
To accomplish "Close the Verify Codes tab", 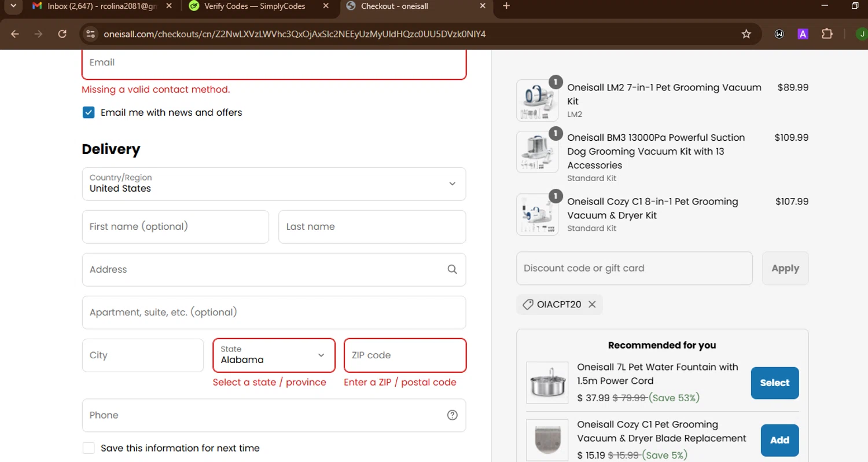I will [326, 6].
